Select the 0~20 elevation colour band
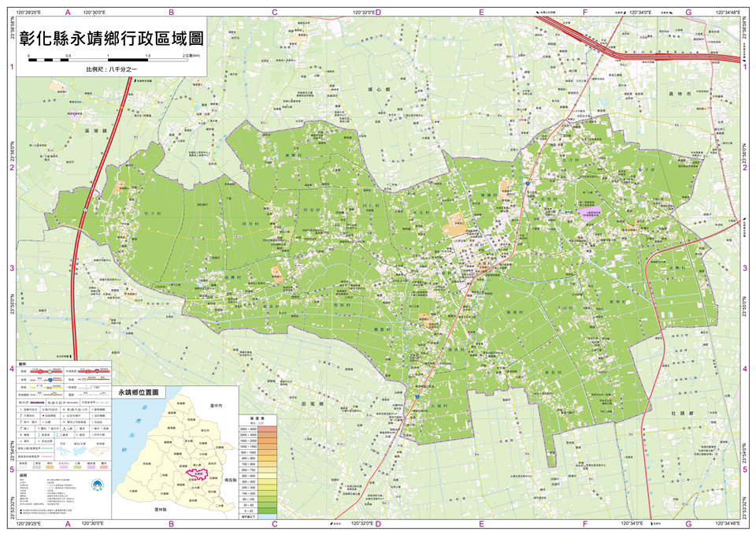The image size is (756, 535). click(x=267, y=511)
